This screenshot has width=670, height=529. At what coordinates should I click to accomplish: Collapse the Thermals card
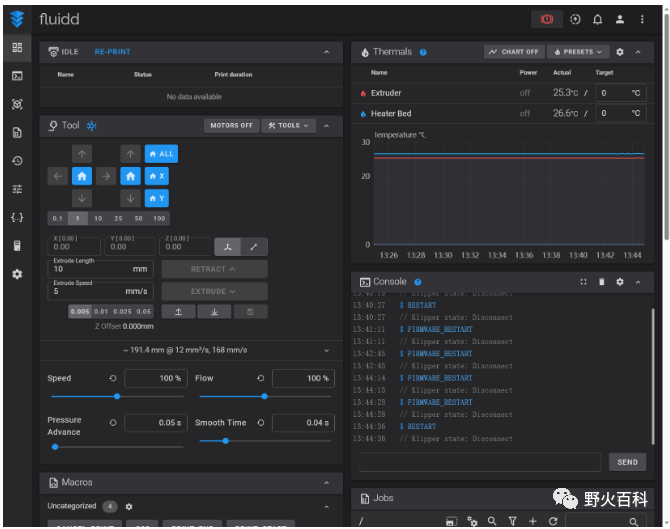[x=638, y=52]
